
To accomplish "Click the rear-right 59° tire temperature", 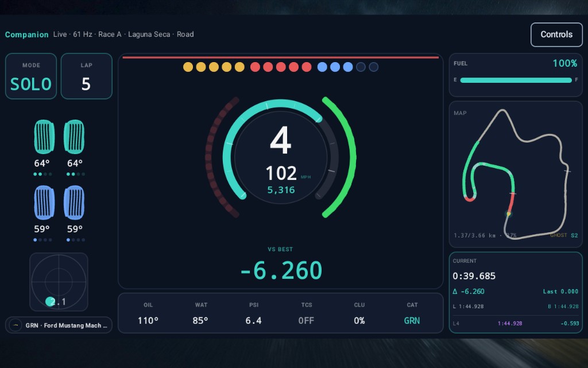I will [75, 229].
